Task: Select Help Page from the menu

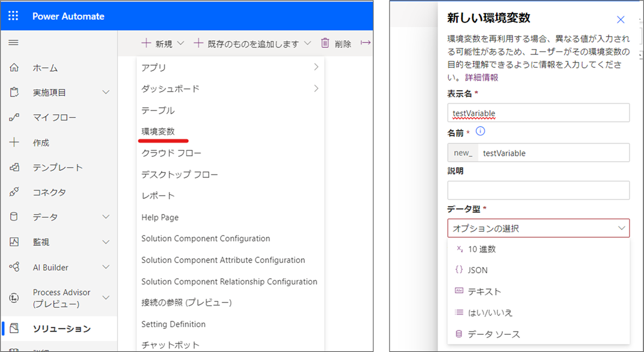Action: (x=230, y=217)
